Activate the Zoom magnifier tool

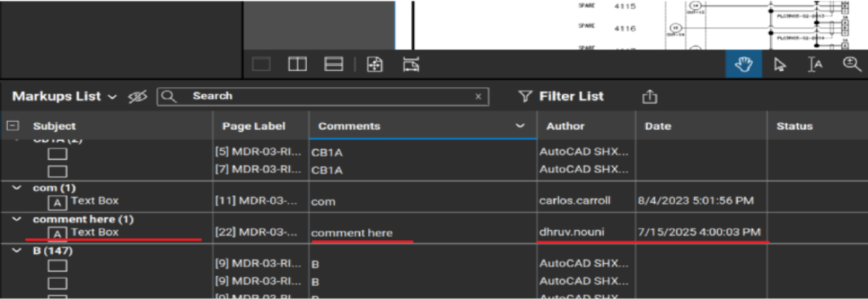click(x=851, y=64)
